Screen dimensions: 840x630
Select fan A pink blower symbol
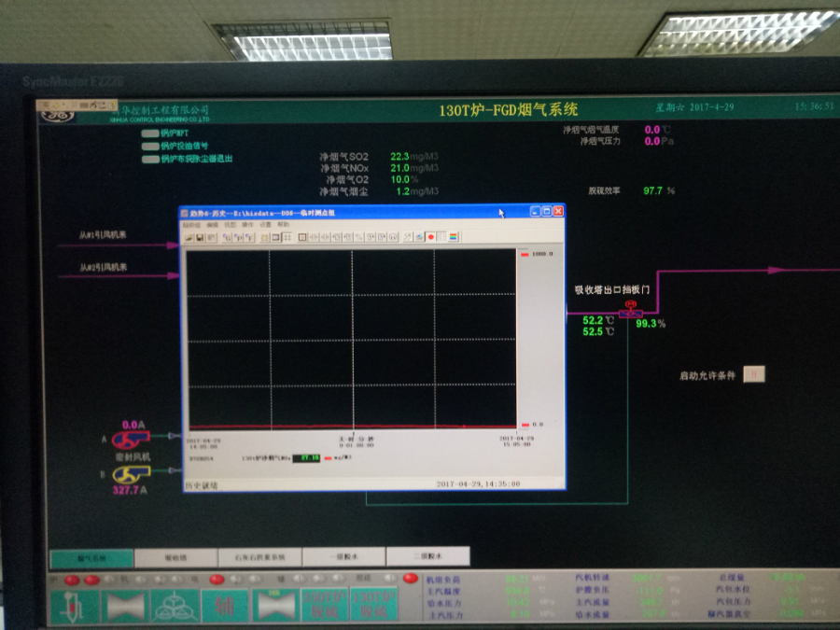pyautogui.click(x=131, y=438)
